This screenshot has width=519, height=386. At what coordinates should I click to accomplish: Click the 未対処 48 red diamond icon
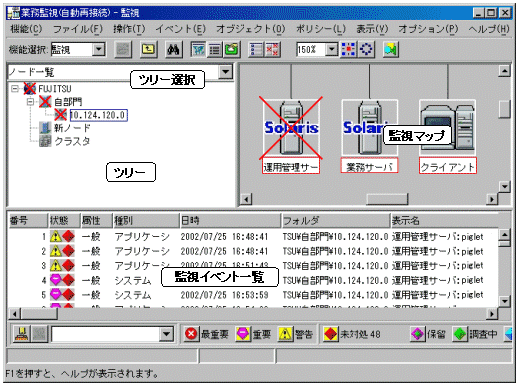[331, 334]
